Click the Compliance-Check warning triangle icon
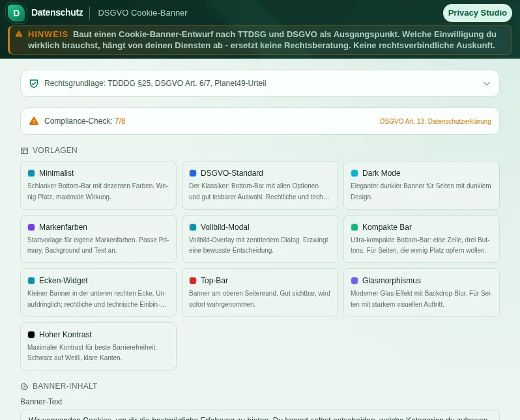Screen dimensions: 520x420 point(34,121)
